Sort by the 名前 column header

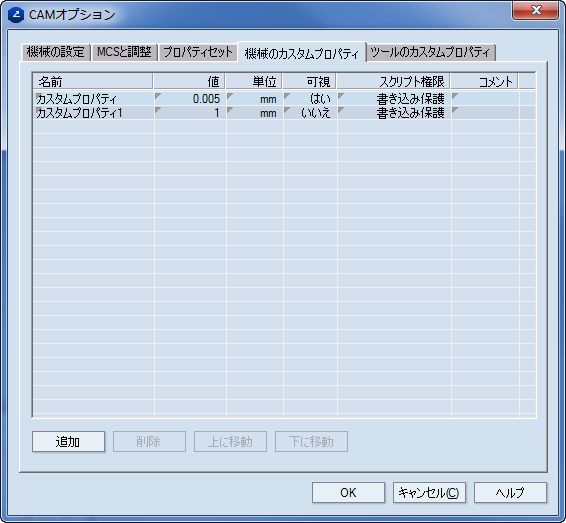point(93,81)
